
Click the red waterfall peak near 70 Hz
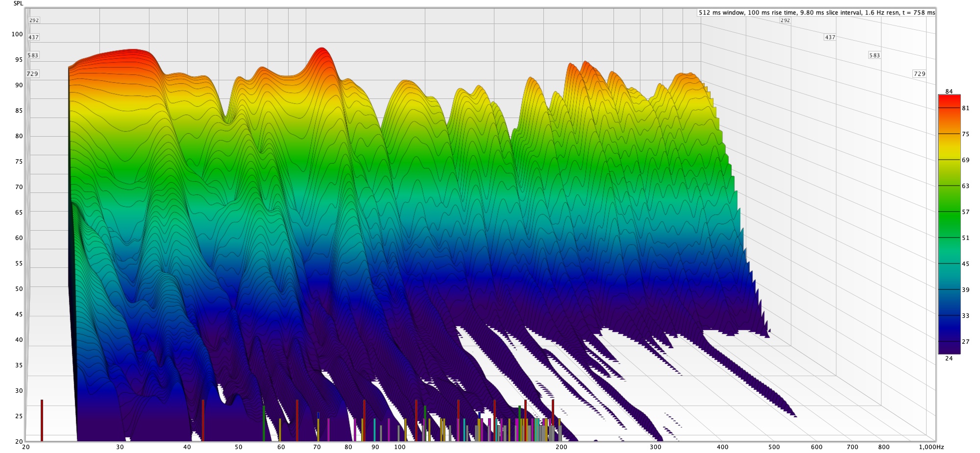321,54
